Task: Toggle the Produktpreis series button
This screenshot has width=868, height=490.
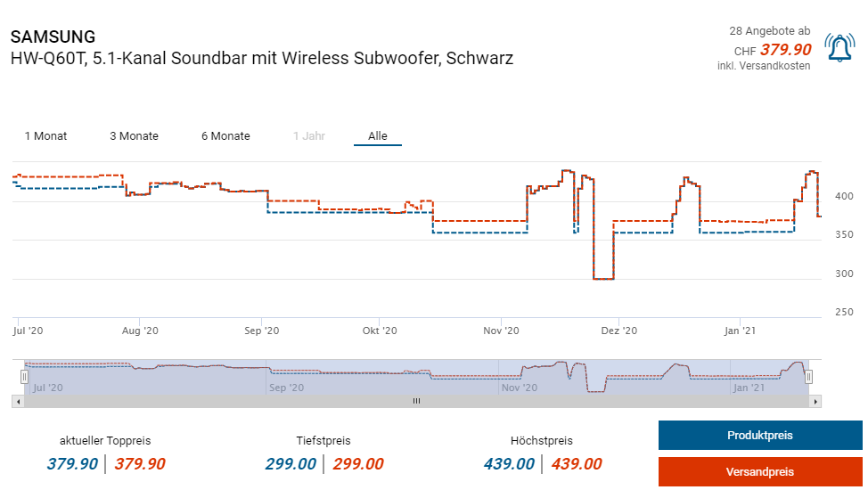Action: point(759,436)
